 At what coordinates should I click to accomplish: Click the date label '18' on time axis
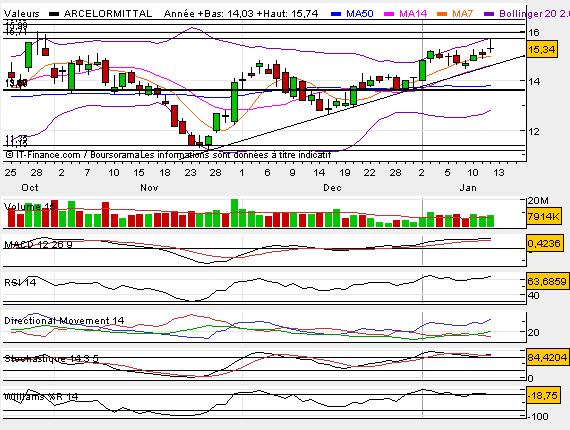coord(165,173)
